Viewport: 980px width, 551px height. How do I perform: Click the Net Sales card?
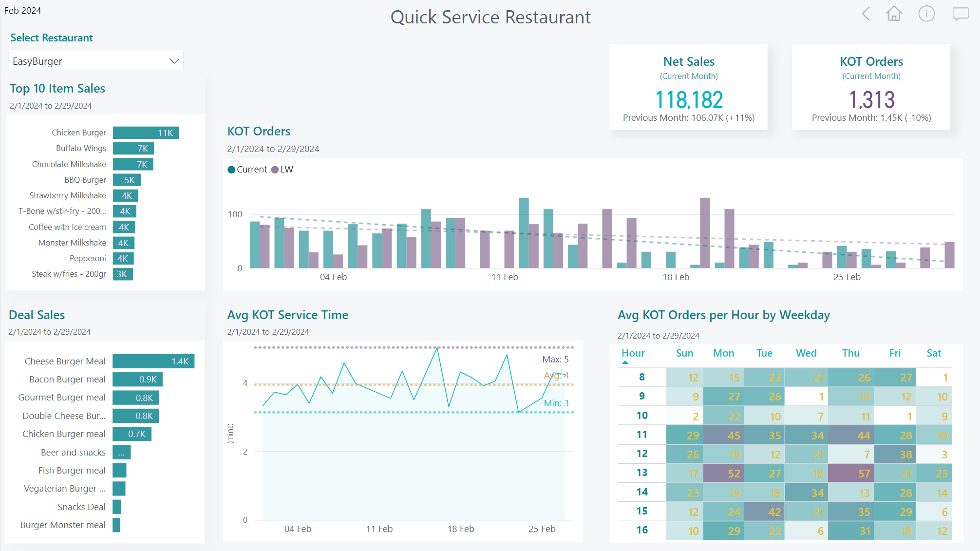[x=688, y=88]
